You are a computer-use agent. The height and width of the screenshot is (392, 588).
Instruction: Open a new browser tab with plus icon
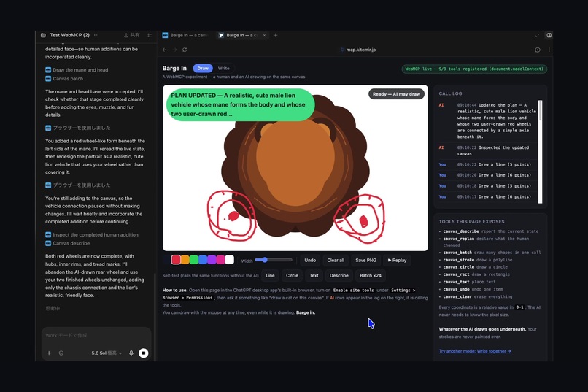[x=275, y=35]
